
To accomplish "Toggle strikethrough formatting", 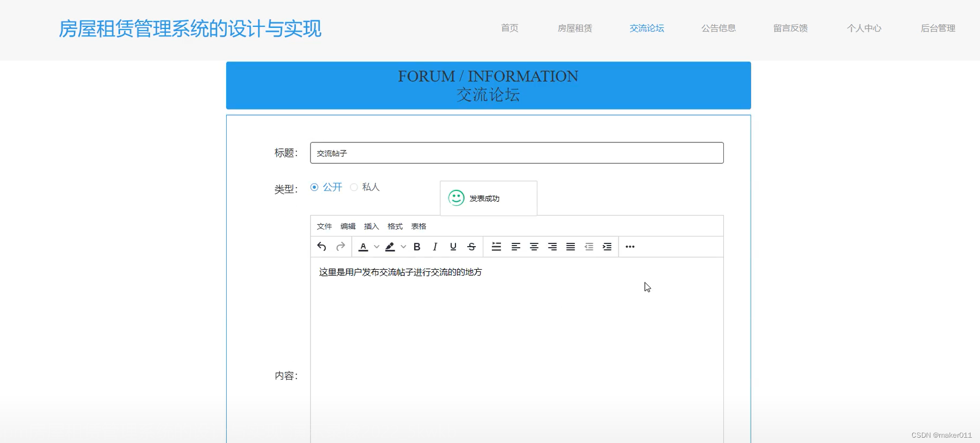I will point(472,247).
